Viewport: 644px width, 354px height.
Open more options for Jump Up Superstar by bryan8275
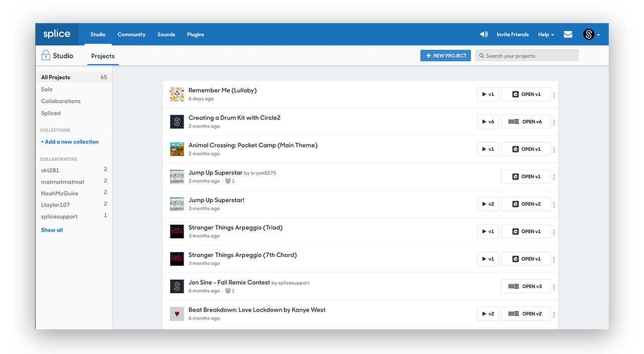point(554,178)
